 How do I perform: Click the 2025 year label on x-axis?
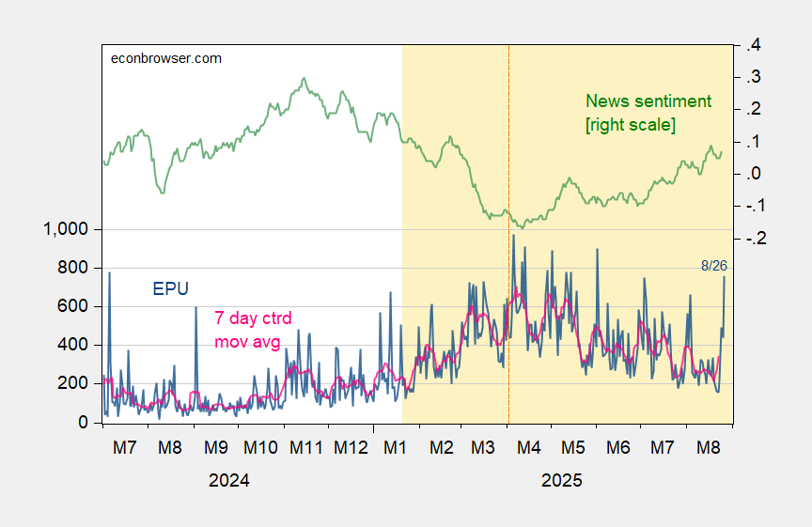click(562, 480)
